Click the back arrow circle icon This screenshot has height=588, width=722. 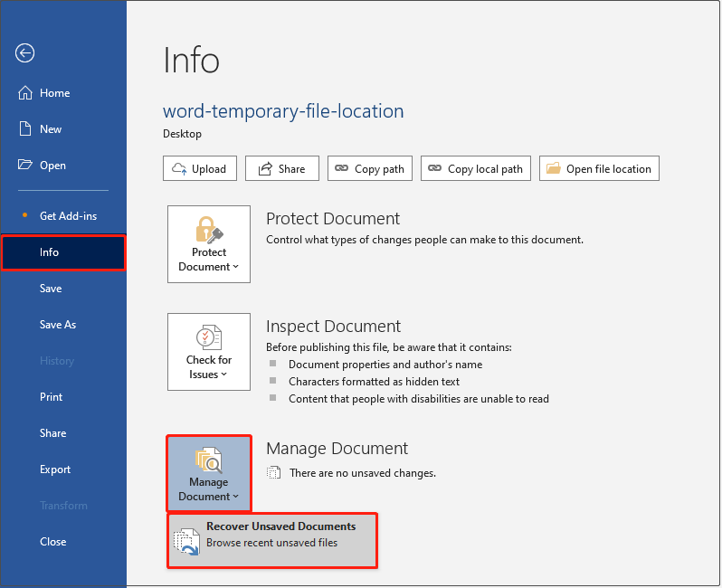click(x=24, y=53)
